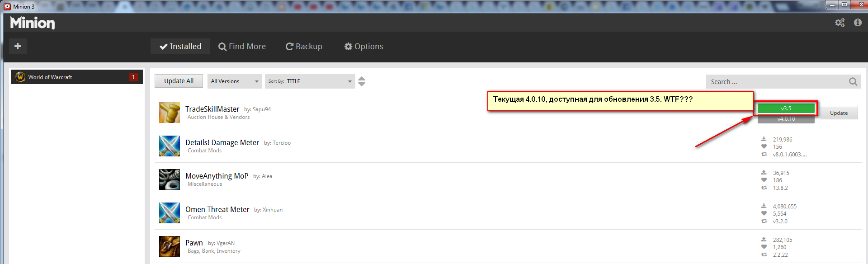Open TradeSkillMaster addon title

tap(212, 109)
